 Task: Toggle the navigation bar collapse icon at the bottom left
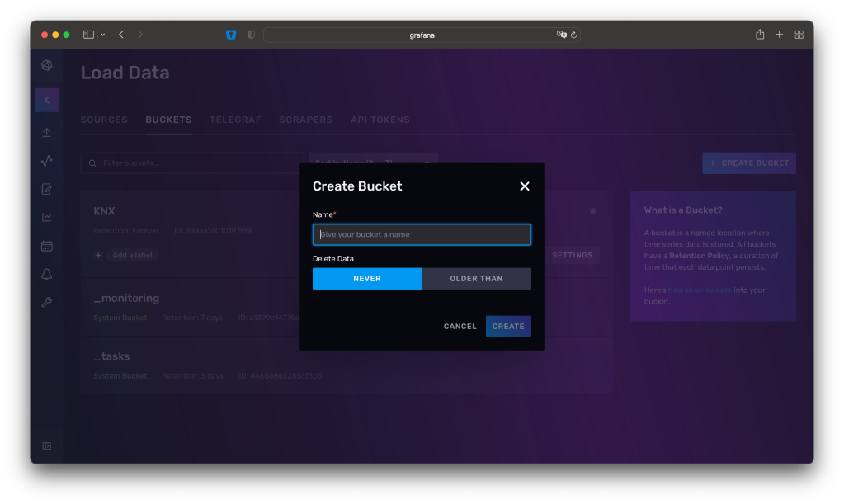point(47,446)
